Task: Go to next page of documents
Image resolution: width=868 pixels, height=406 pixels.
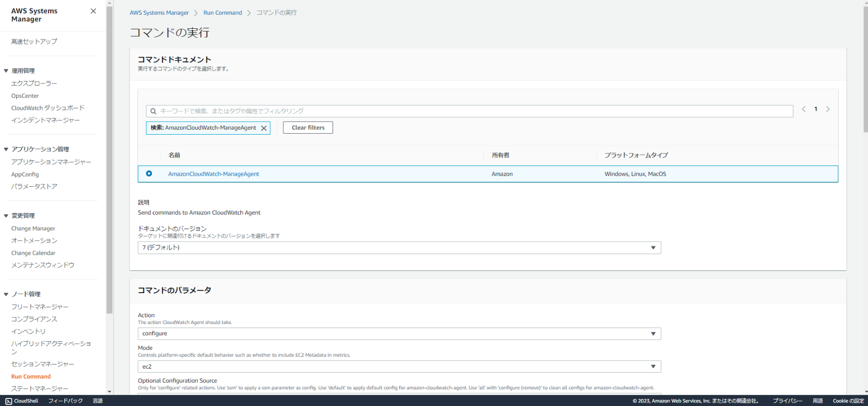Action: point(828,109)
